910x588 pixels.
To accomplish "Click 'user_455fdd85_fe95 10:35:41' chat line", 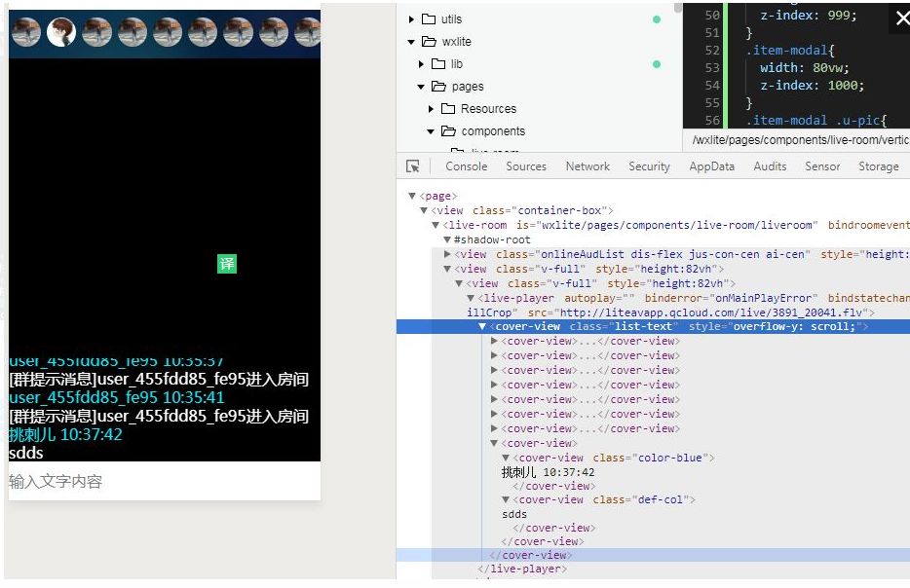I will 117,397.
